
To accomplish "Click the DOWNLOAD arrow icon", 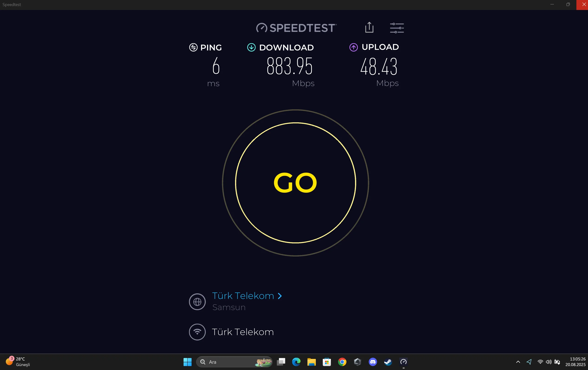I will pos(251,47).
